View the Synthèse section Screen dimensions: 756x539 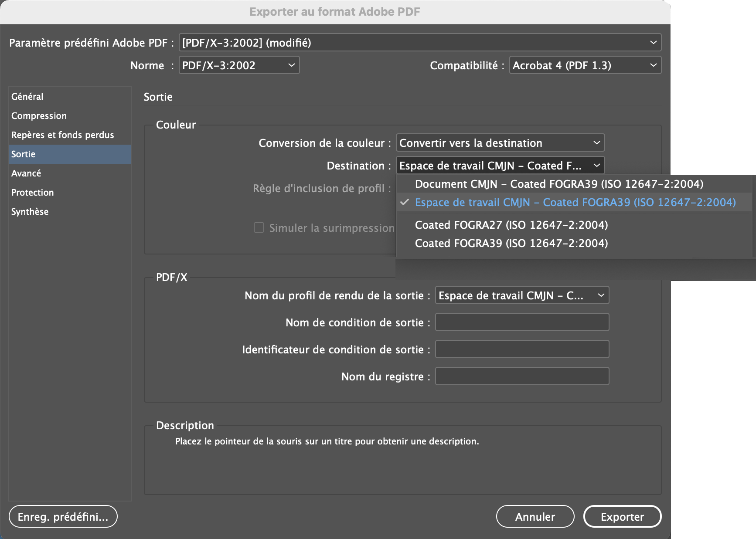coord(30,212)
